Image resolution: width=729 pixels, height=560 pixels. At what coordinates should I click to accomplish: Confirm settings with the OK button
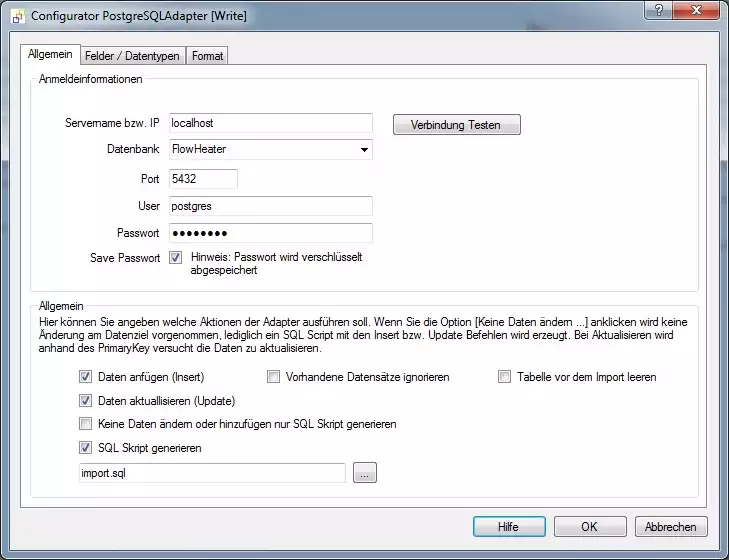coord(590,527)
